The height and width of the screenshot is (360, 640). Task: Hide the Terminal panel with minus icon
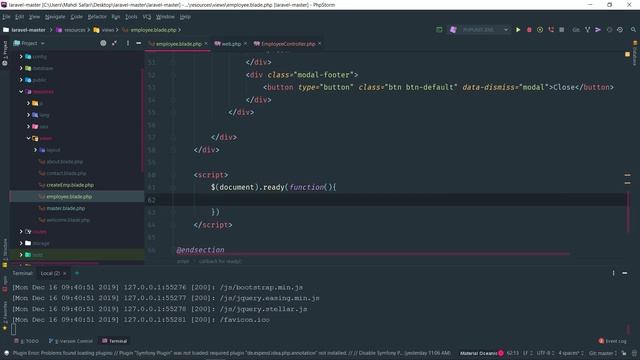click(x=624, y=273)
